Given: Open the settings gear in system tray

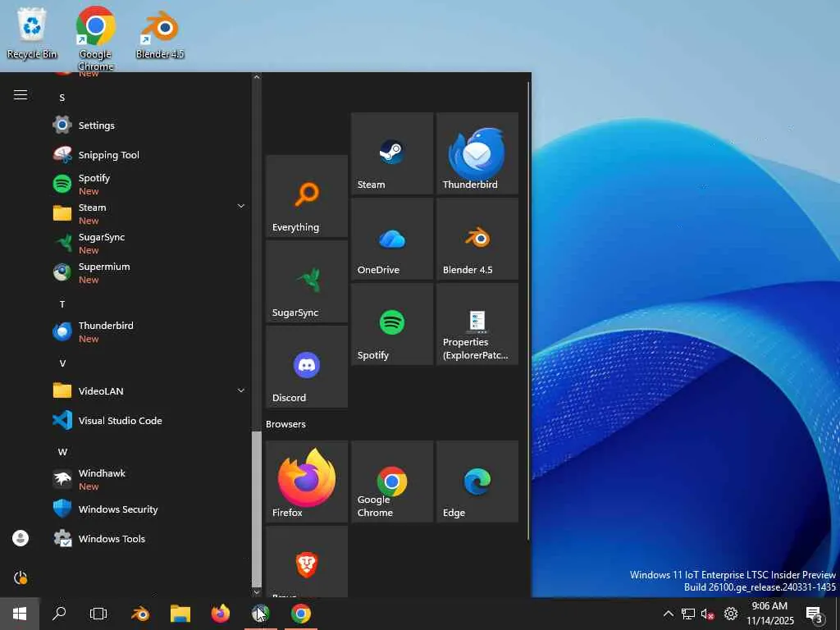Looking at the screenshot, I should click(731, 614).
